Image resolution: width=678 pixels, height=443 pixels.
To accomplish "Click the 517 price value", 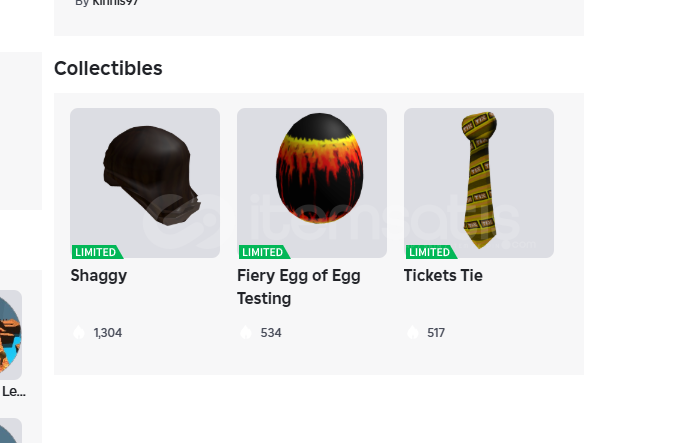I will (x=436, y=333).
